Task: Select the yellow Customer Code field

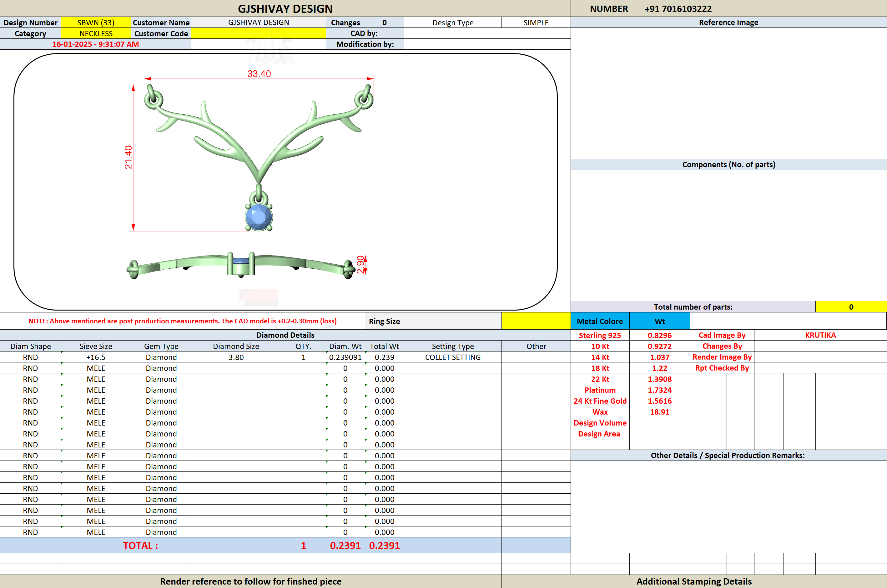Action: point(259,33)
